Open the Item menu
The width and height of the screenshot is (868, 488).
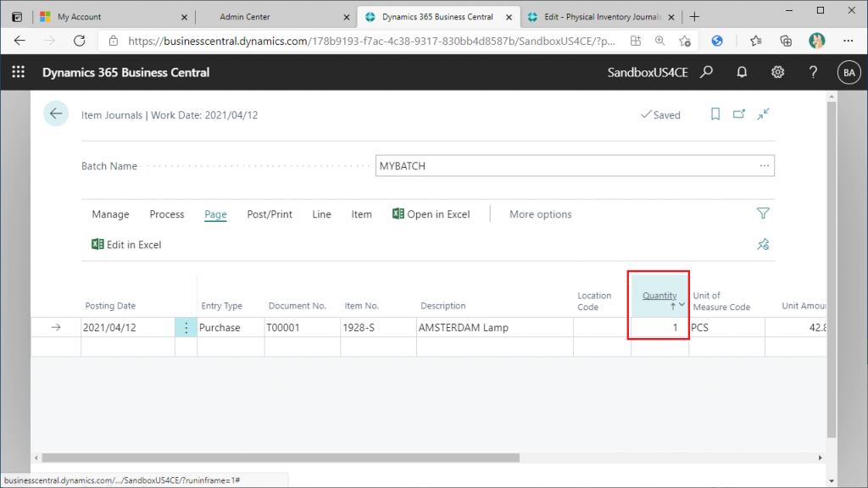(x=361, y=214)
